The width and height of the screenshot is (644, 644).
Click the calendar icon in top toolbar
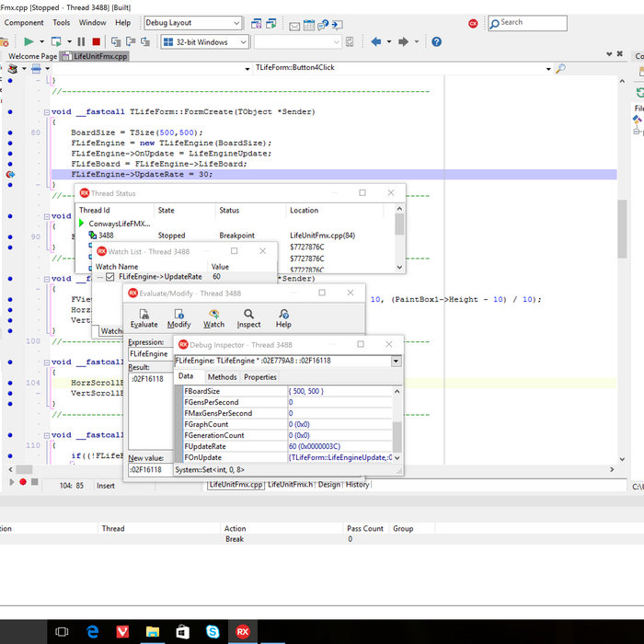click(309, 26)
